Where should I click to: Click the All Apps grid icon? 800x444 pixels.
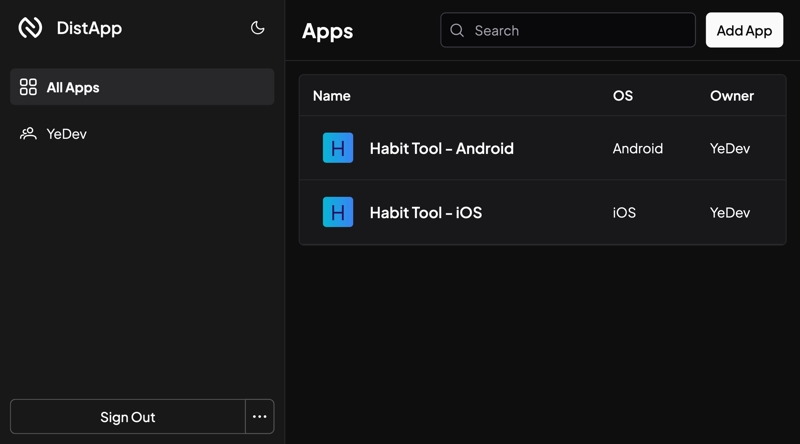coord(28,87)
